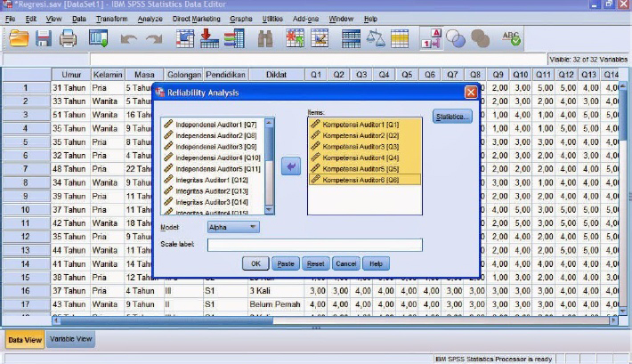
Task: Switch to the Variable View tab
Action: coord(69,340)
